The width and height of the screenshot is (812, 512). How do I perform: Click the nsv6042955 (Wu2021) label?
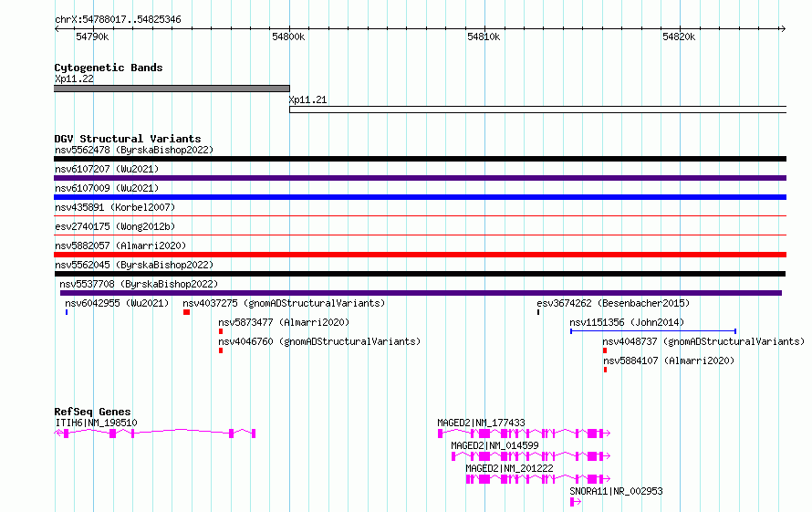pos(117,303)
